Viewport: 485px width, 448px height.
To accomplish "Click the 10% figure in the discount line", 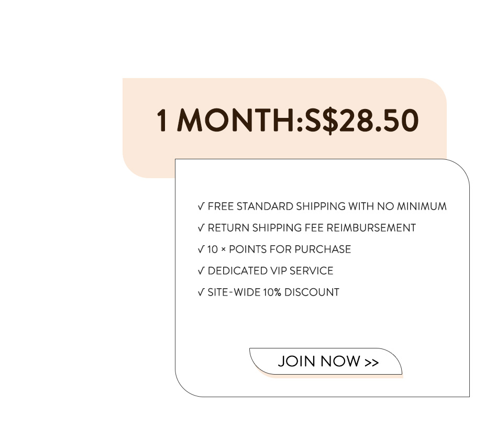I will click(x=272, y=292).
